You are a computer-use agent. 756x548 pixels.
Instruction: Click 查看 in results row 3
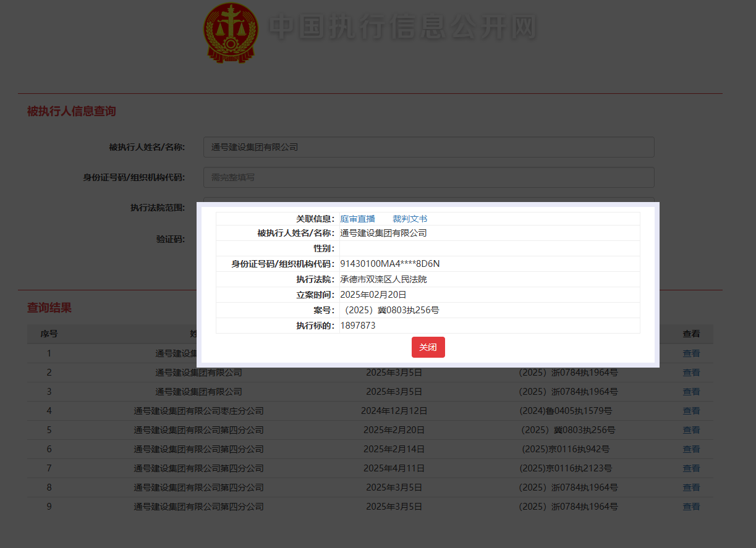691,392
